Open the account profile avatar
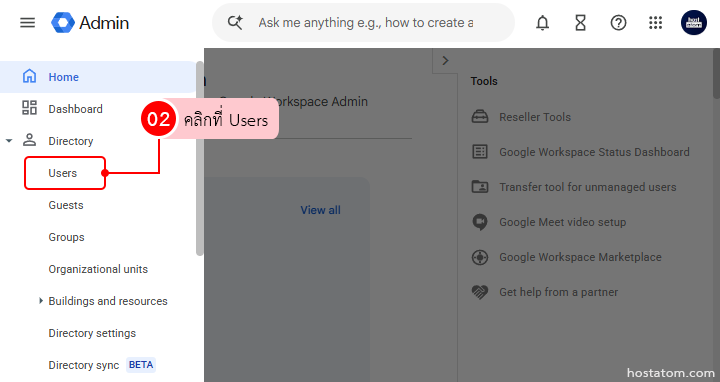 click(x=693, y=22)
